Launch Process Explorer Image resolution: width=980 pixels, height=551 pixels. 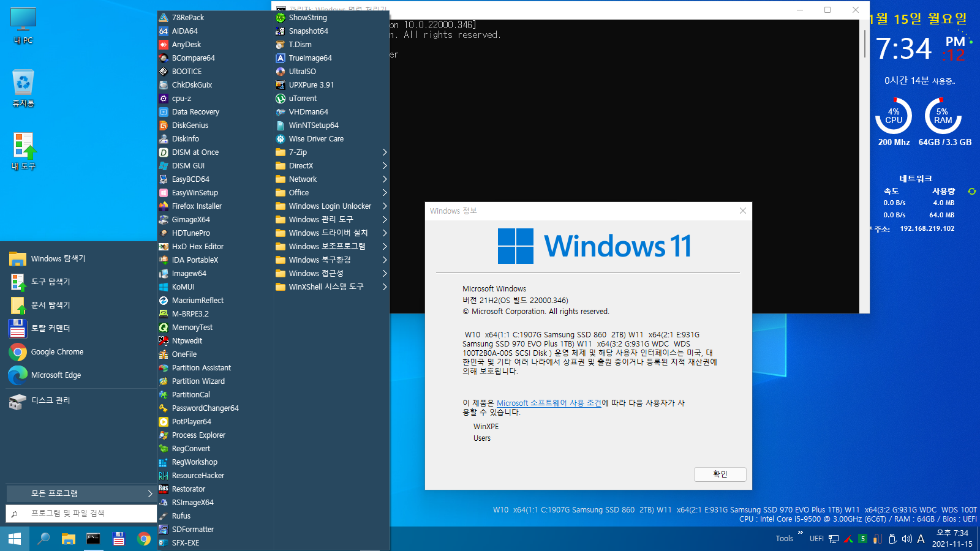[198, 435]
